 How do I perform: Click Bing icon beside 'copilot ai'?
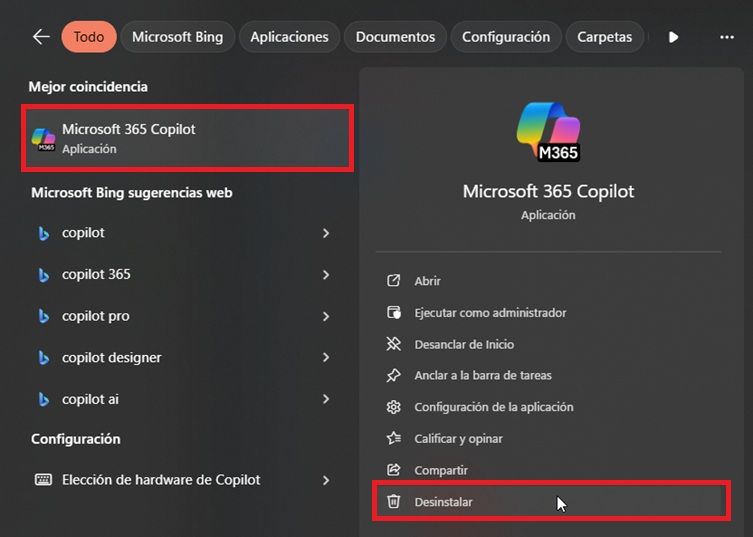[x=44, y=400]
